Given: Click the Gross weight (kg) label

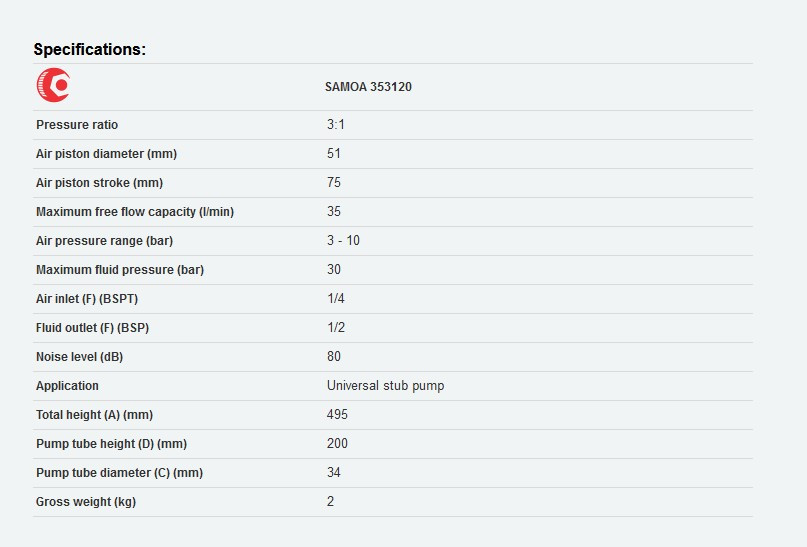Looking at the screenshot, I should tap(86, 502).
